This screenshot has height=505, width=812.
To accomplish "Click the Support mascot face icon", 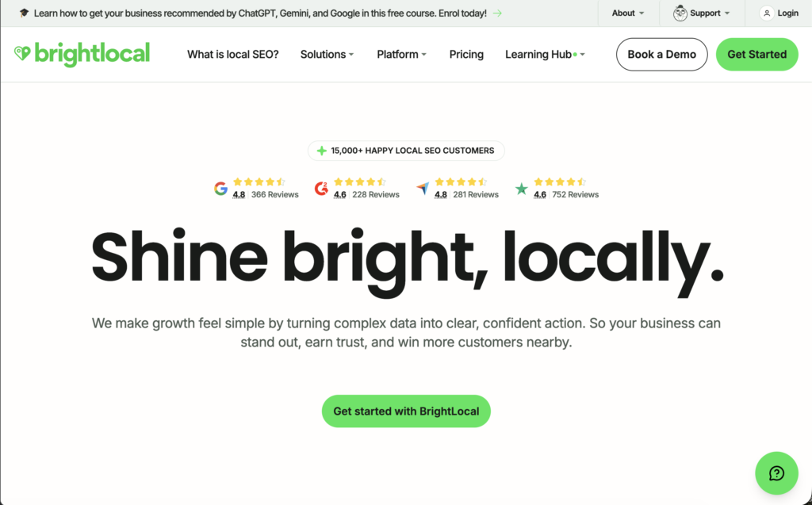I will click(x=680, y=13).
